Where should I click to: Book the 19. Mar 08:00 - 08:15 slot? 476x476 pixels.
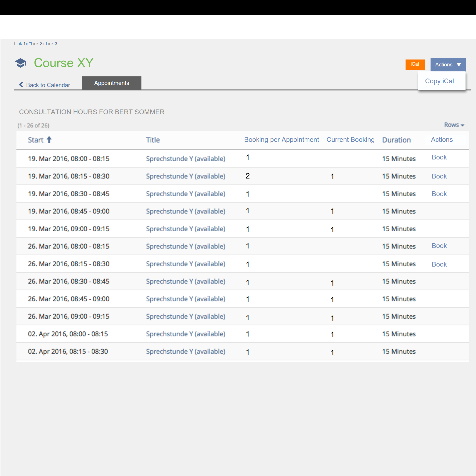[x=439, y=157]
